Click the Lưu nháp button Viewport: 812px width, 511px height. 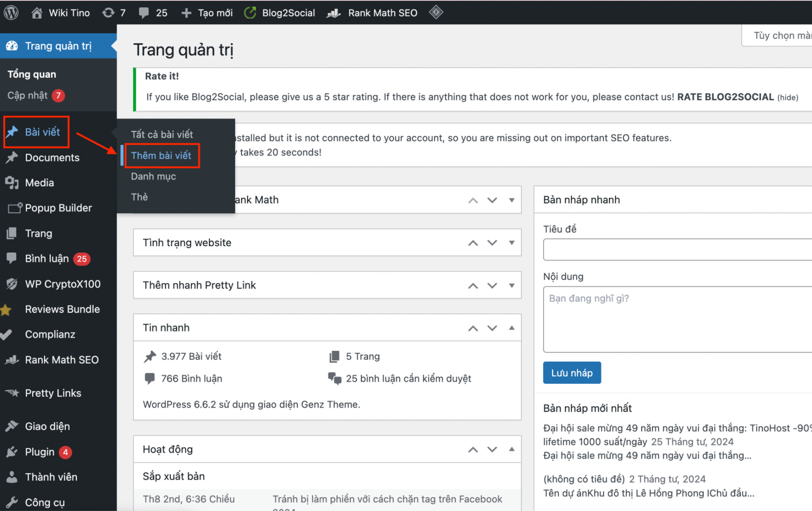pos(572,373)
